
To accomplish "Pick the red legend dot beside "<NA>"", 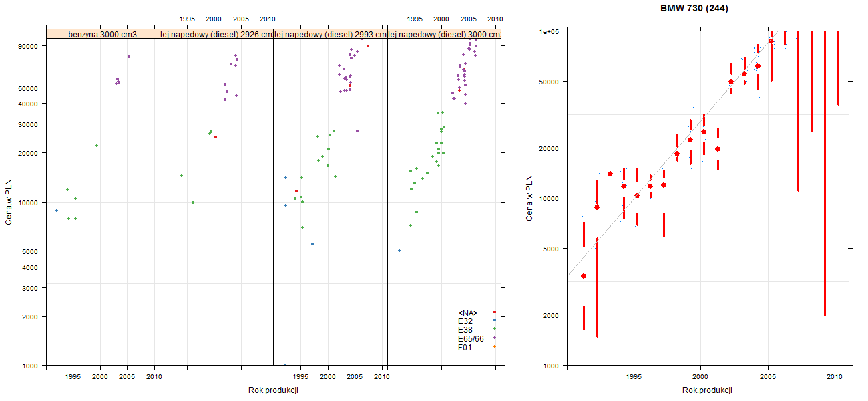I will (x=495, y=312).
